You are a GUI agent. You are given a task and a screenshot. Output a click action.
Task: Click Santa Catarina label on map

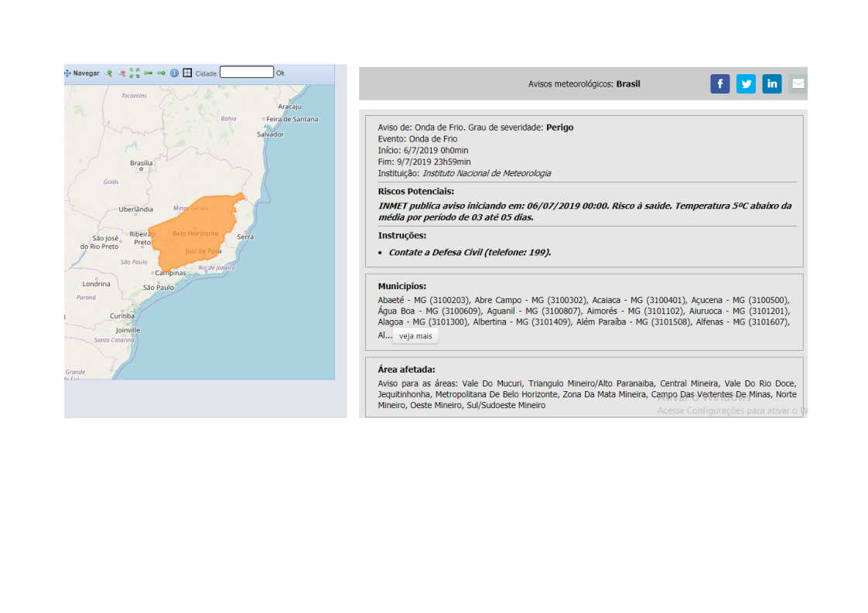[x=114, y=340]
